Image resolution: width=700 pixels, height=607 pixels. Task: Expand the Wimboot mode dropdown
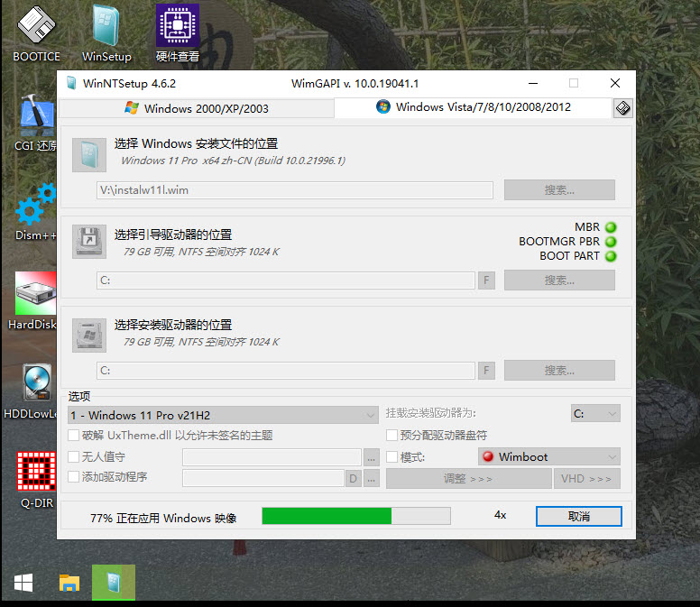tap(549, 456)
